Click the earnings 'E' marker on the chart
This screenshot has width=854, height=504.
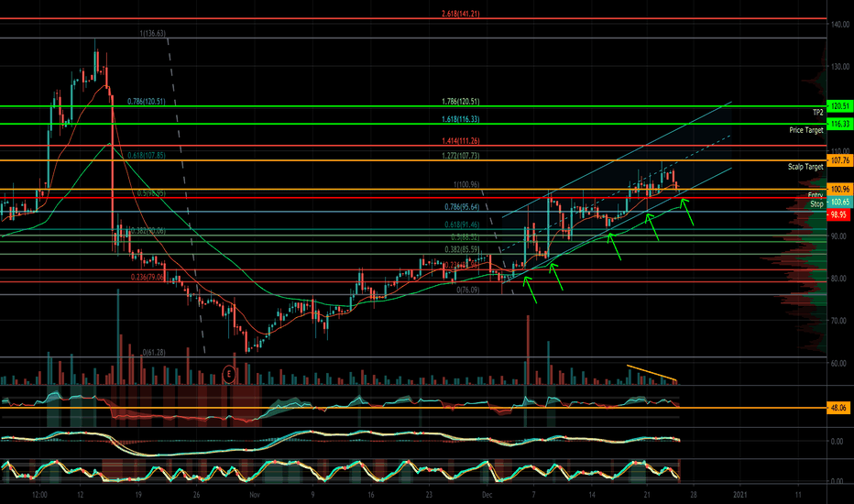(229, 374)
